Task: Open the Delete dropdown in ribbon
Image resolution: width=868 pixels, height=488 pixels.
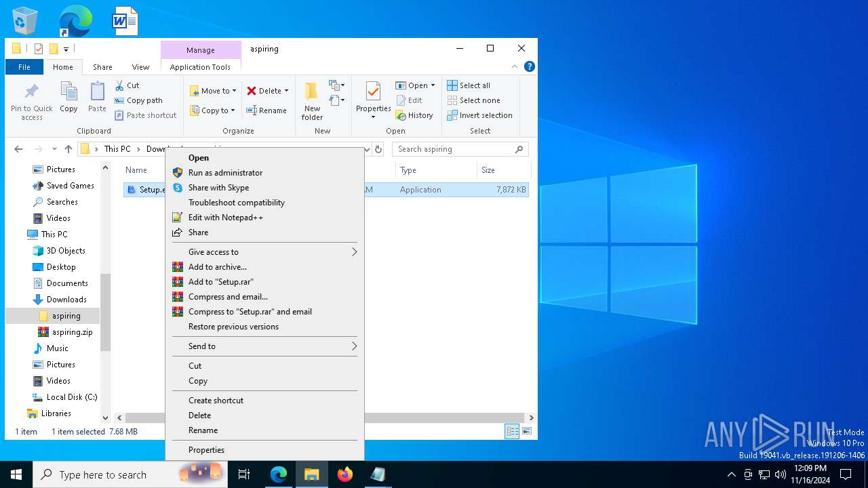Action: (267, 91)
